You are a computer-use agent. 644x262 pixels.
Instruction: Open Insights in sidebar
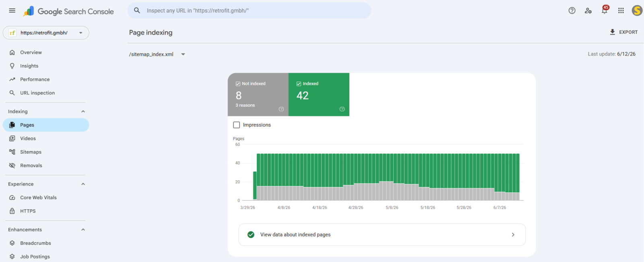click(x=46, y=66)
